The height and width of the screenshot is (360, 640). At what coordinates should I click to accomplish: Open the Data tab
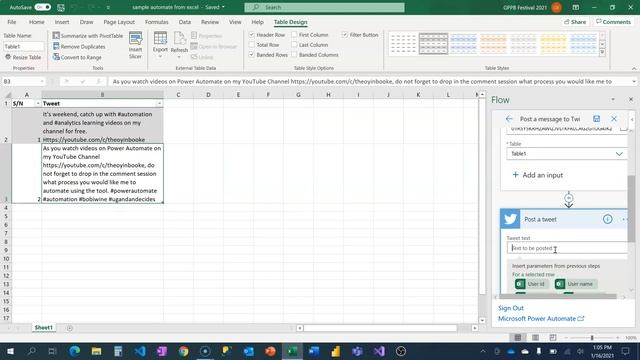(184, 22)
